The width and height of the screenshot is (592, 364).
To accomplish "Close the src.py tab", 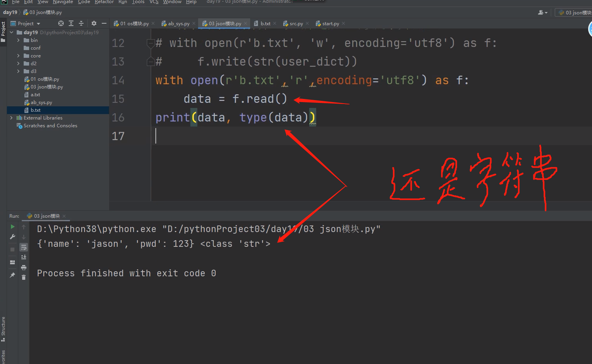I will 307,24.
